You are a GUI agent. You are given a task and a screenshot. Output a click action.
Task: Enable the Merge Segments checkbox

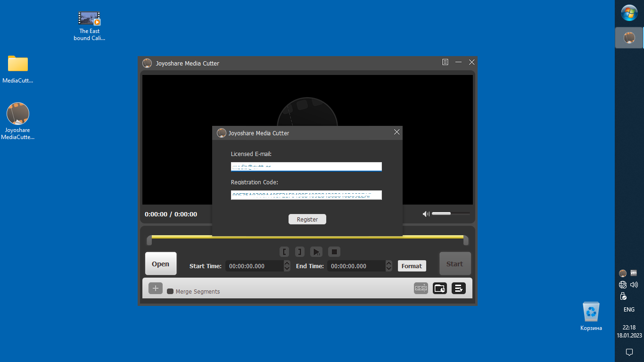pos(170,291)
